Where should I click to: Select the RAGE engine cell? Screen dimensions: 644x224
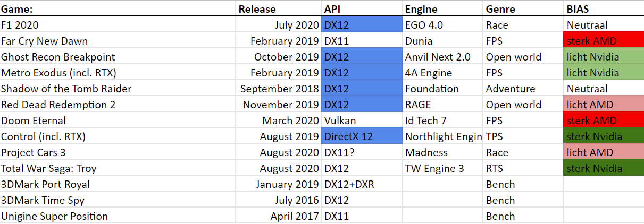tap(442, 104)
